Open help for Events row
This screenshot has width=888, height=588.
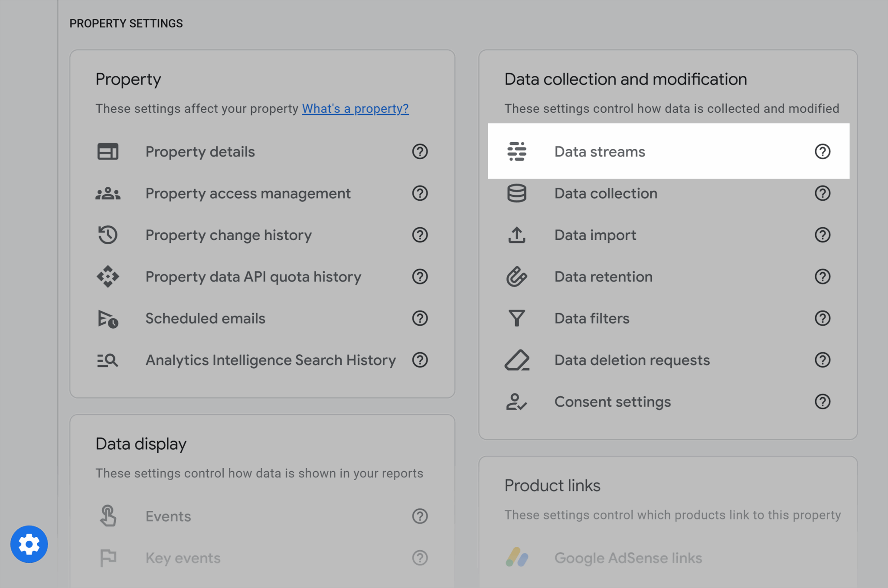point(420,516)
